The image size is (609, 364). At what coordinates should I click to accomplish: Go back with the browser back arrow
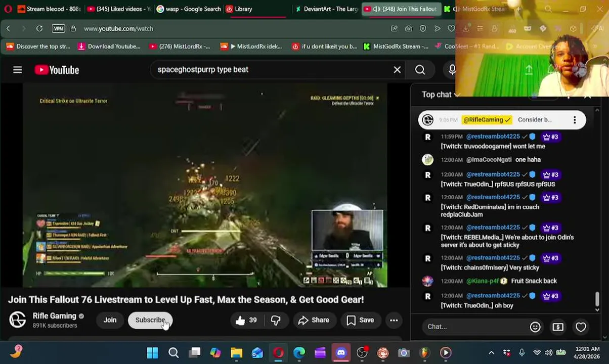pos(8,29)
